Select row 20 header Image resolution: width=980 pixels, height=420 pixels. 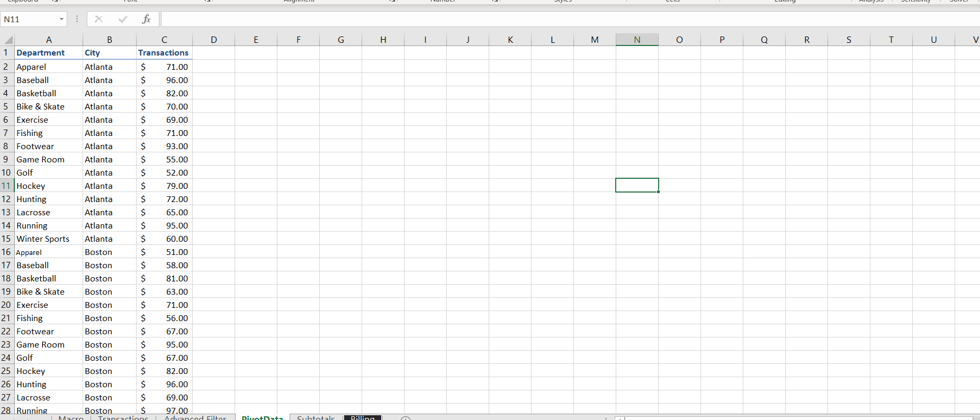[x=6, y=305]
